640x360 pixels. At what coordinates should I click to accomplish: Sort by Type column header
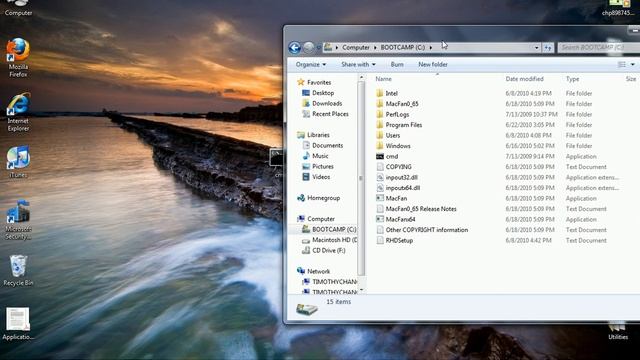[572, 79]
